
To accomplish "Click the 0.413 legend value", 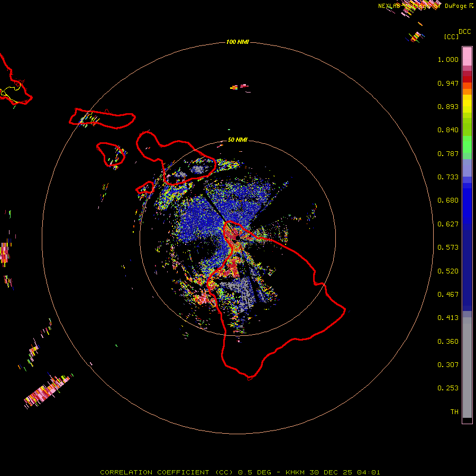I will [x=448, y=318].
